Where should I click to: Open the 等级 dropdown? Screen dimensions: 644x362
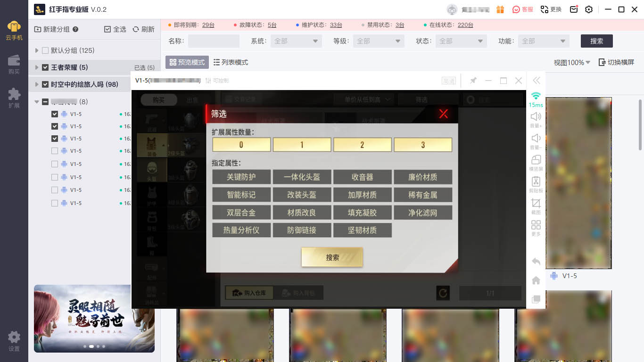coord(379,41)
